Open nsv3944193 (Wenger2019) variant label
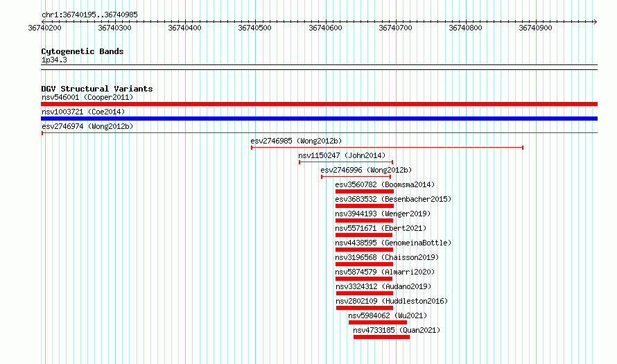 [383, 214]
